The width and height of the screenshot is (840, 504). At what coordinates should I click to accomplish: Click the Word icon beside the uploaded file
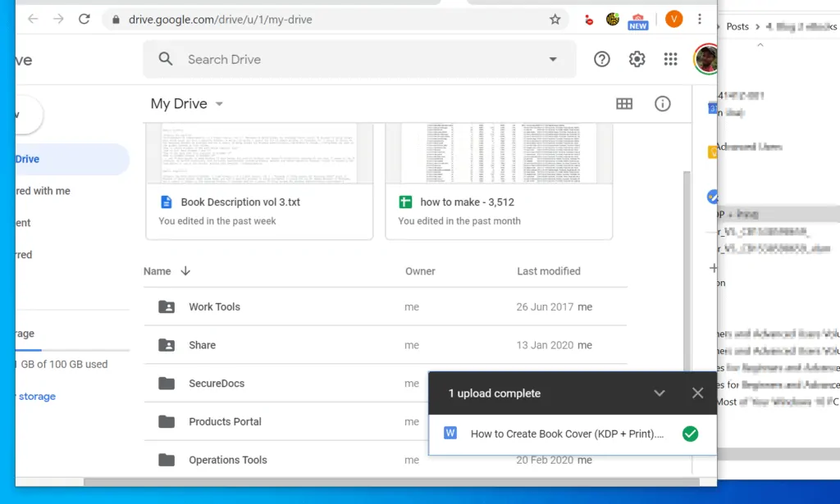[x=450, y=432]
